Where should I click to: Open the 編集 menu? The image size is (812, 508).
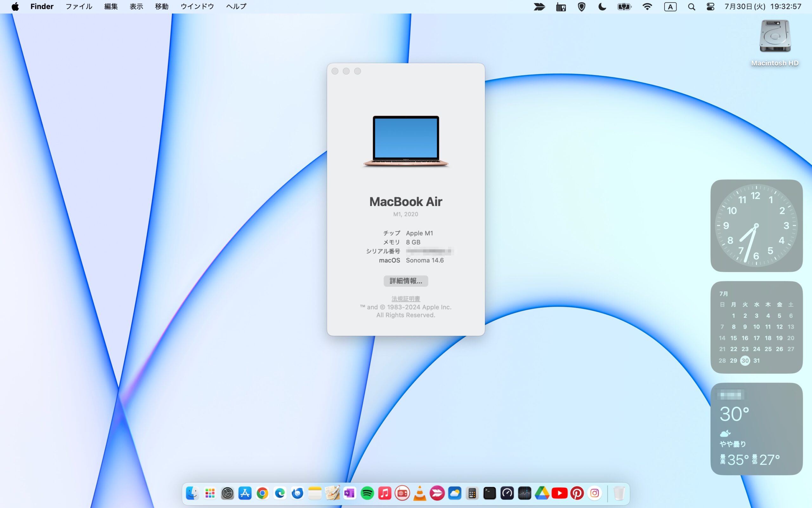(111, 7)
